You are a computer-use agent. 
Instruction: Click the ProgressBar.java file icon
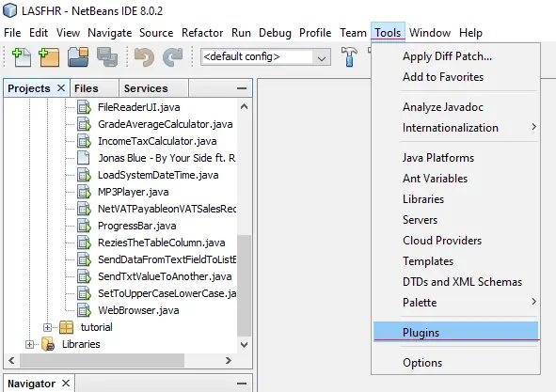tap(84, 226)
